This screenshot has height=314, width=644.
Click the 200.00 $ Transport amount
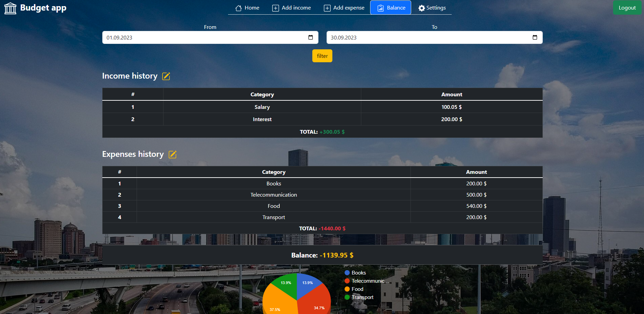point(476,217)
